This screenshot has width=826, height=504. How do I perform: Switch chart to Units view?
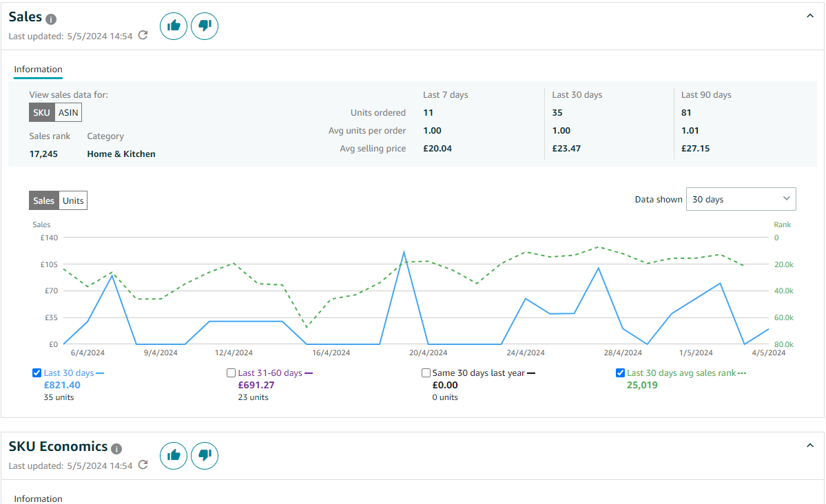coord(73,200)
